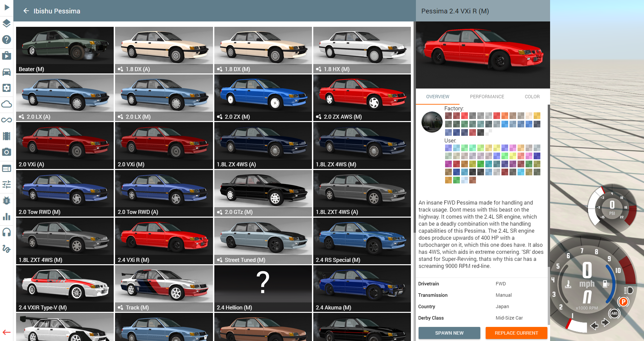Screen dimensions: 644x341
Task: Switch to the Color tab
Action: click(532, 97)
